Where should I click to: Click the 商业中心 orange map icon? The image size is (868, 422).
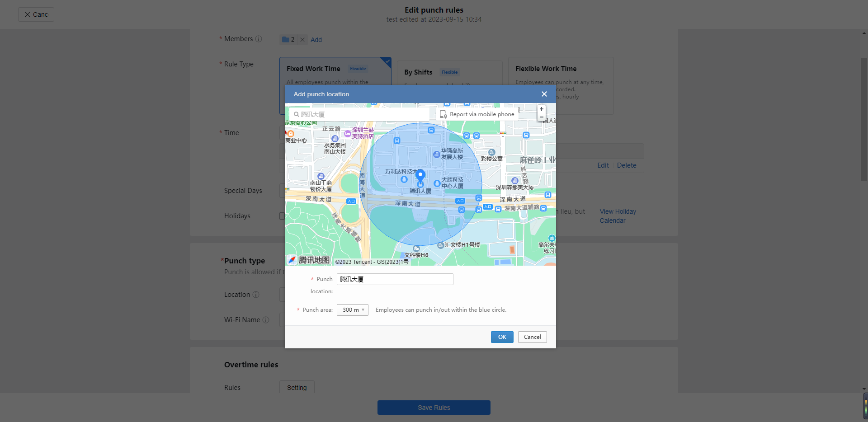click(x=291, y=134)
